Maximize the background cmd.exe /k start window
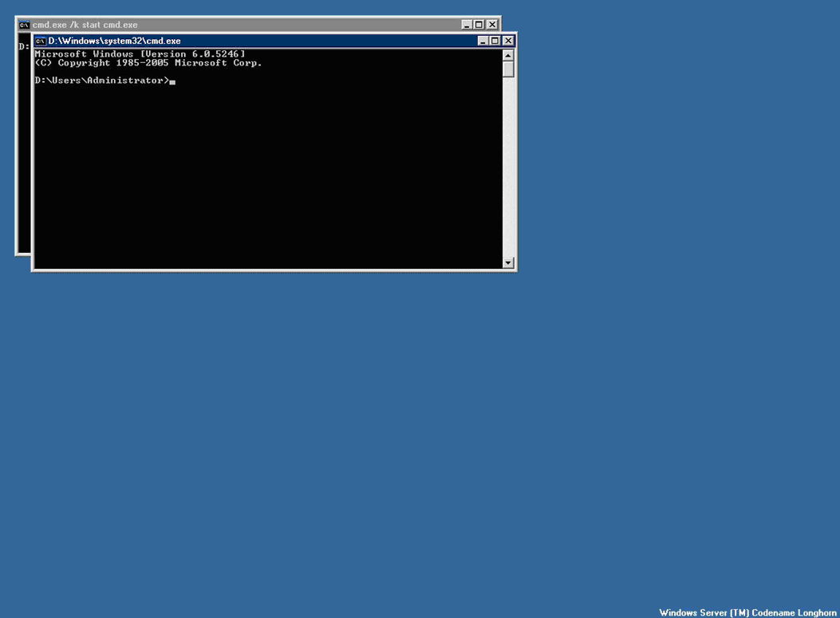840x618 pixels. (479, 25)
